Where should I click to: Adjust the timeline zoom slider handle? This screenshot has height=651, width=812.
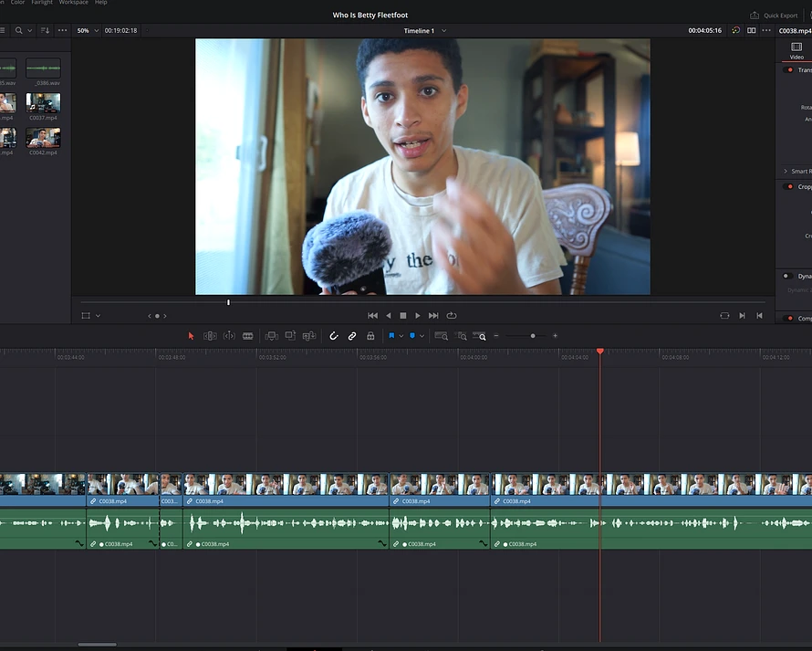[533, 336]
